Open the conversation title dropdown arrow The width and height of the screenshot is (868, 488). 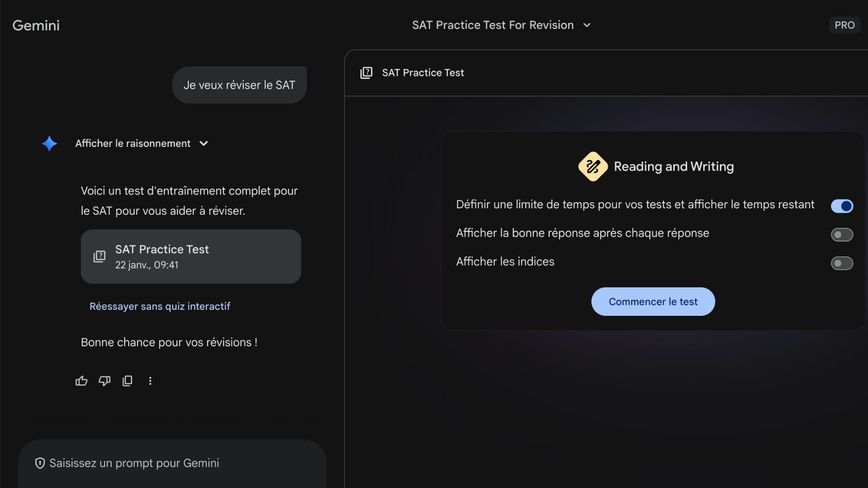click(x=587, y=25)
